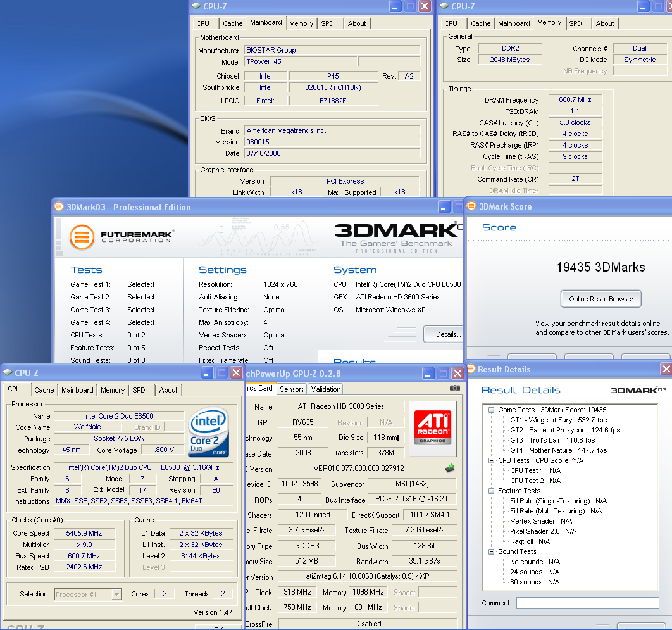
Task: Click BIOS save chip icon in GPU-Z
Action: pos(449,469)
